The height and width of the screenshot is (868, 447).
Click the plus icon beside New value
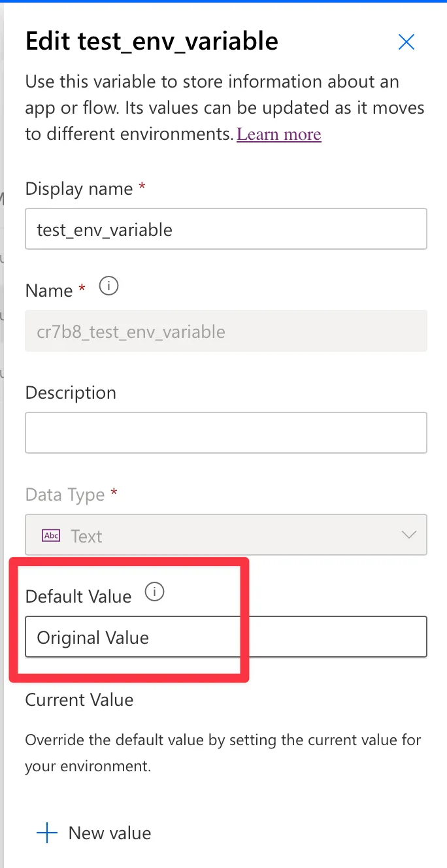click(x=47, y=833)
